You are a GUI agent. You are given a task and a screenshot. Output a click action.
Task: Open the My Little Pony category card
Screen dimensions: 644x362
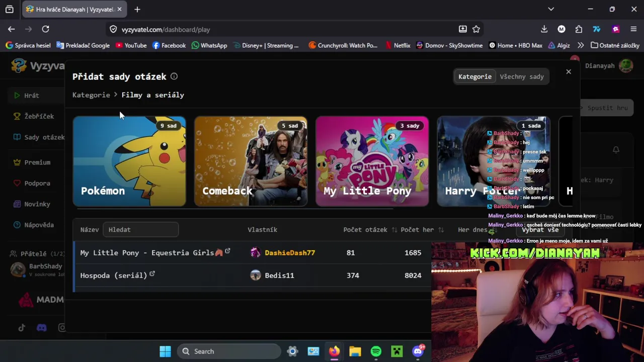[372, 161]
